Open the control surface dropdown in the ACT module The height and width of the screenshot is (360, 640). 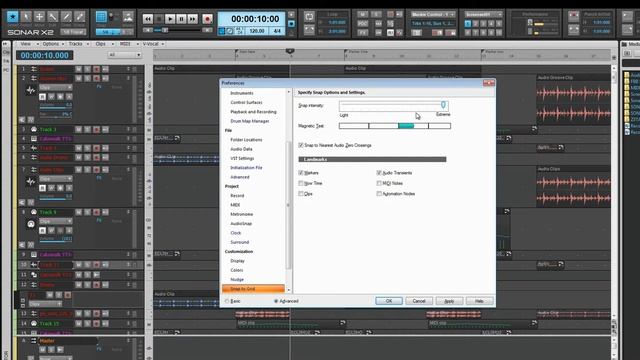[433, 14]
